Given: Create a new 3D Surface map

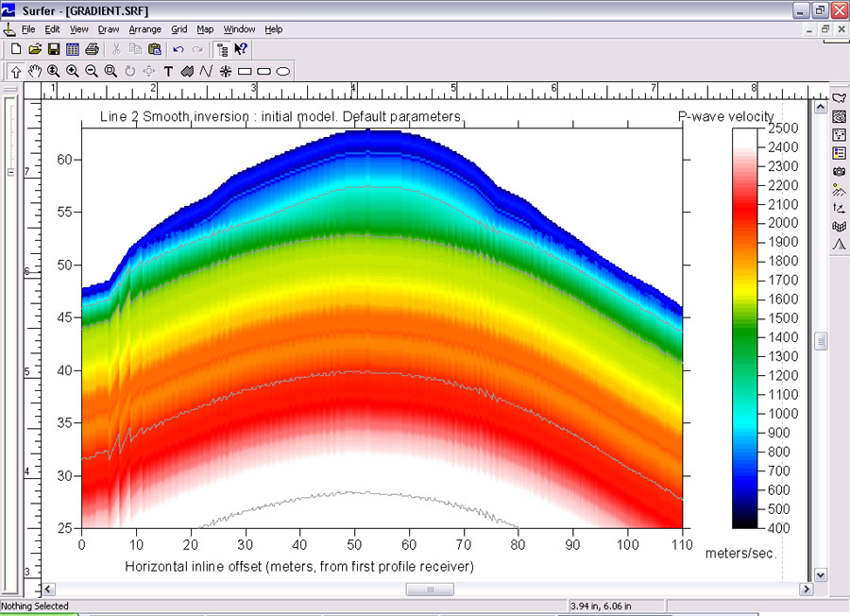Looking at the screenshot, I should point(840,245).
